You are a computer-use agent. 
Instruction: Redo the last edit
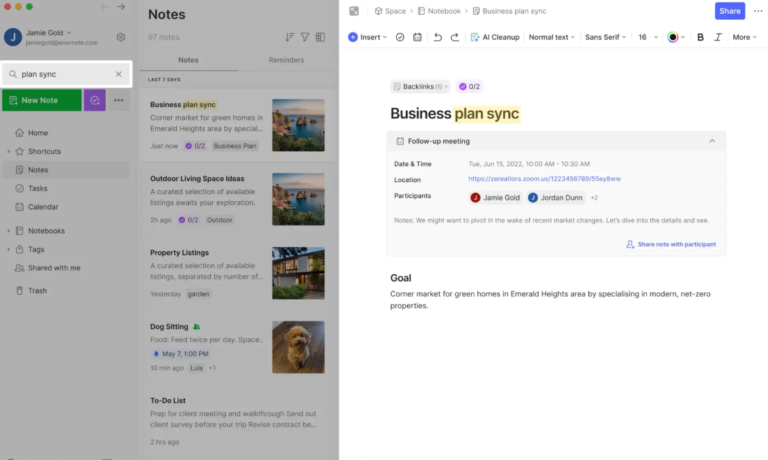point(455,37)
